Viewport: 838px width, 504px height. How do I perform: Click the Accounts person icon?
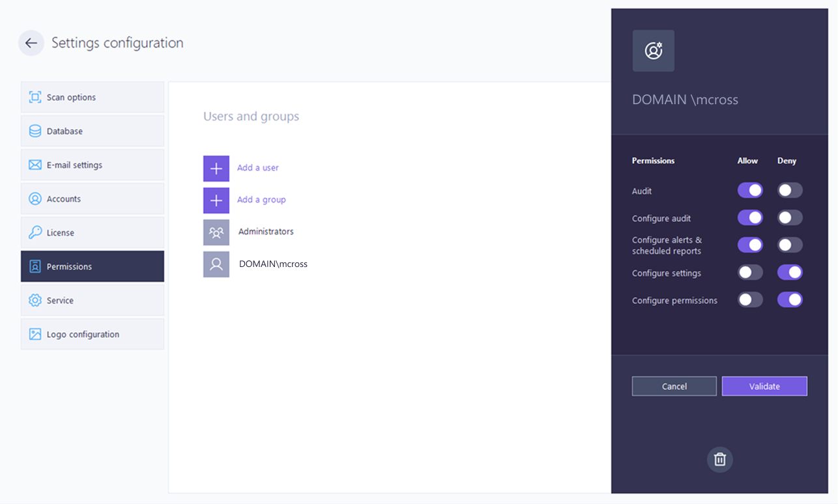[x=35, y=199]
